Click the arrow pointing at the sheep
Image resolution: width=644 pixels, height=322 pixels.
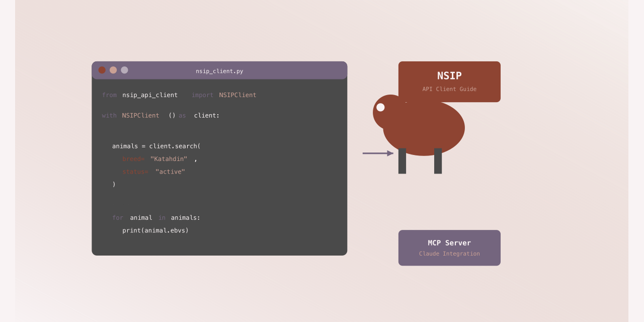coord(377,153)
